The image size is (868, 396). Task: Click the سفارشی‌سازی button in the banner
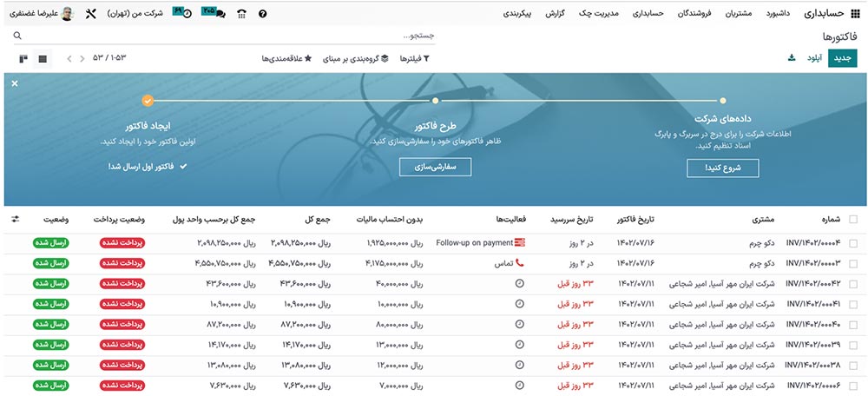(435, 167)
